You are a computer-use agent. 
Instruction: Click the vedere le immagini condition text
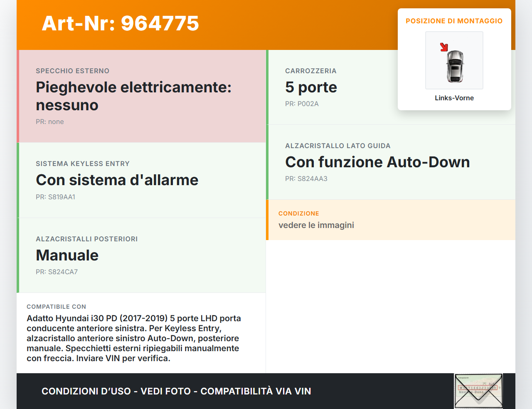(x=316, y=225)
